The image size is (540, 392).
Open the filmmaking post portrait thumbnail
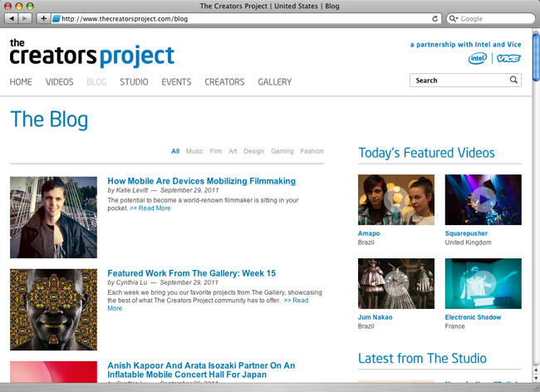click(53, 217)
